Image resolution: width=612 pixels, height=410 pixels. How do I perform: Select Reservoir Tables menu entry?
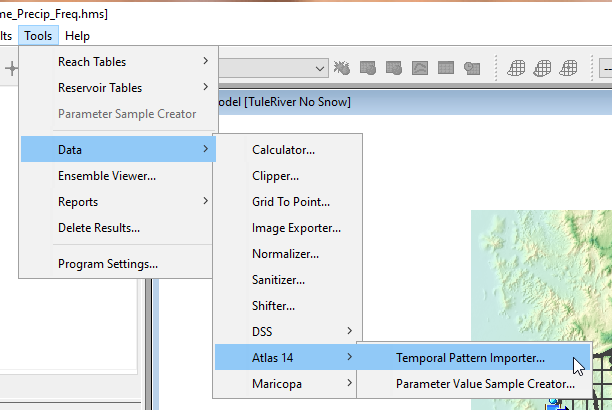pyautogui.click(x=118, y=88)
